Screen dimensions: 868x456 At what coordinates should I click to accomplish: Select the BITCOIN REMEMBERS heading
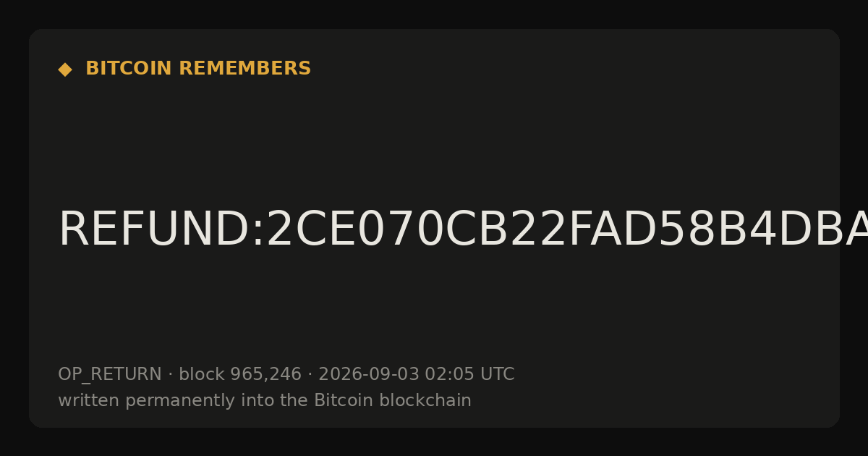coord(198,69)
